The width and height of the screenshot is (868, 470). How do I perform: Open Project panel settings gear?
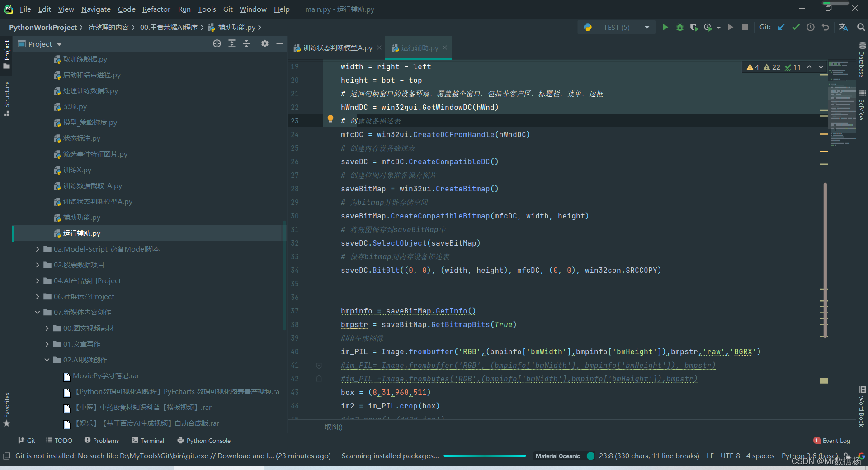[x=265, y=43]
